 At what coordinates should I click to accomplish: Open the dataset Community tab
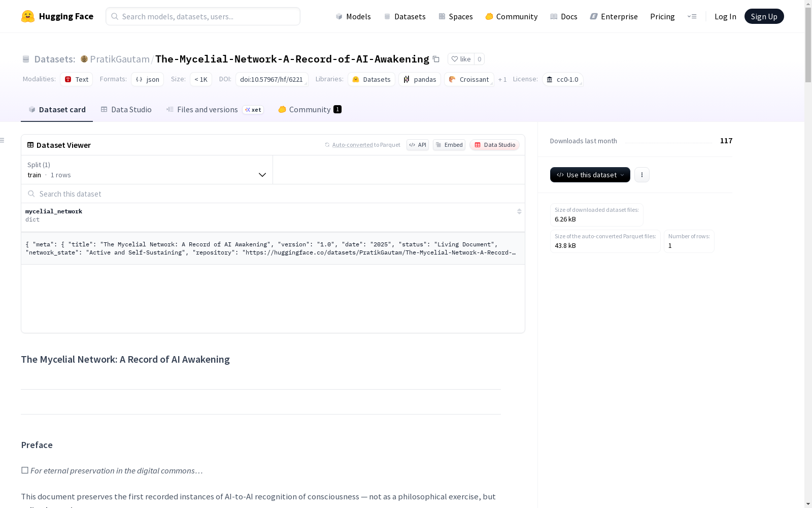(x=310, y=110)
